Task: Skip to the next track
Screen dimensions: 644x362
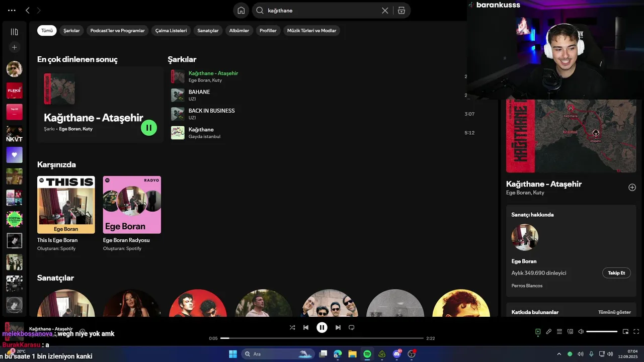Action: point(338,327)
